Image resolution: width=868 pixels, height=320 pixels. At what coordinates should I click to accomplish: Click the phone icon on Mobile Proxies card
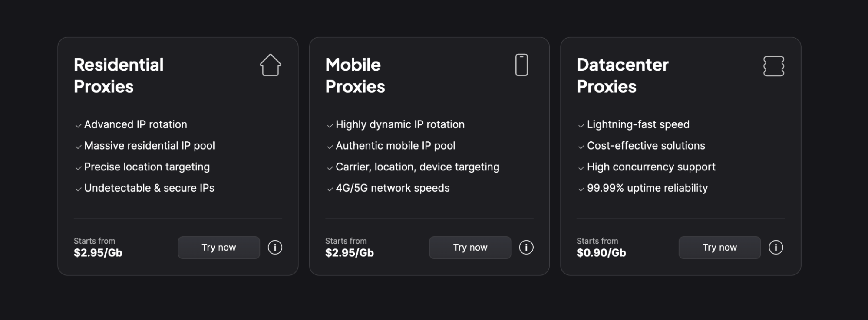click(x=521, y=65)
